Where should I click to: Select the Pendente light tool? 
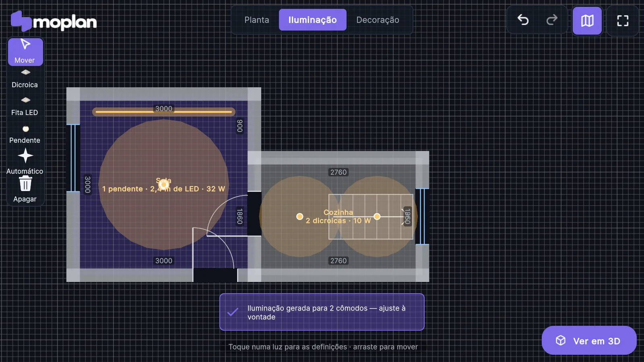click(x=25, y=135)
